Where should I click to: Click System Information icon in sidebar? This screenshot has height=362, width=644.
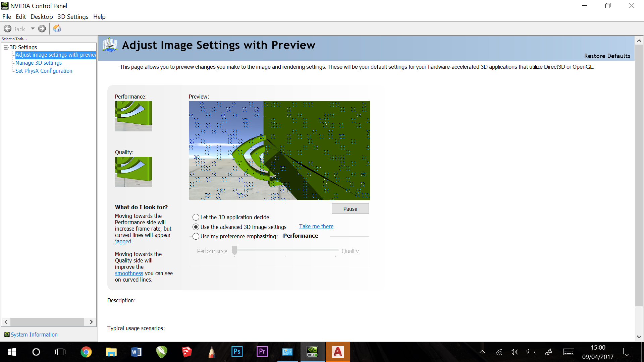pyautogui.click(x=7, y=335)
